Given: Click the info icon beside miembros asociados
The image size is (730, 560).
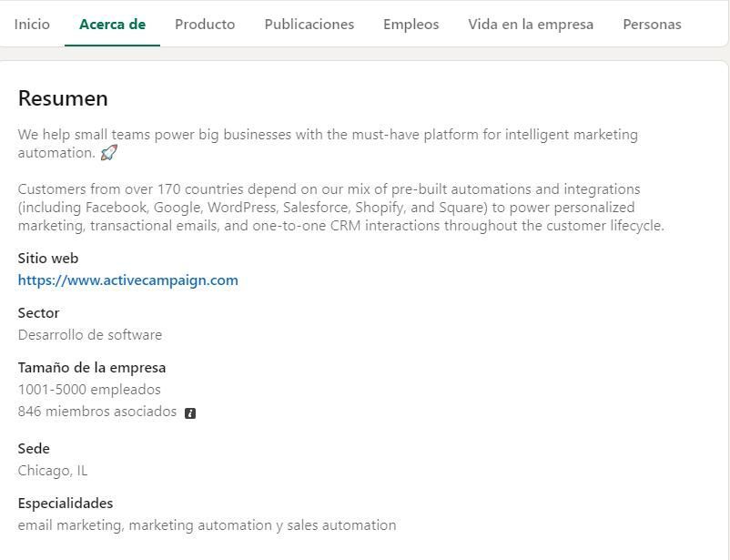Looking at the screenshot, I should [190, 413].
